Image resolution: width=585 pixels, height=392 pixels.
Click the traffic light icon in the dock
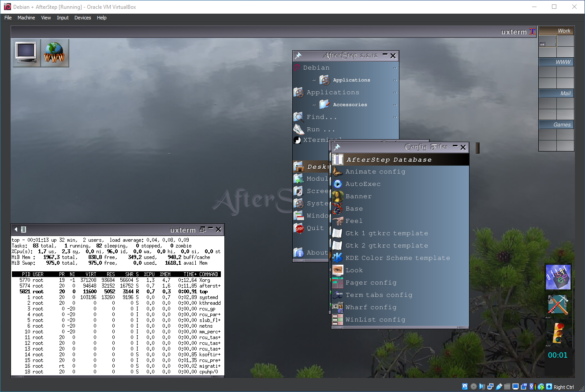point(558,333)
